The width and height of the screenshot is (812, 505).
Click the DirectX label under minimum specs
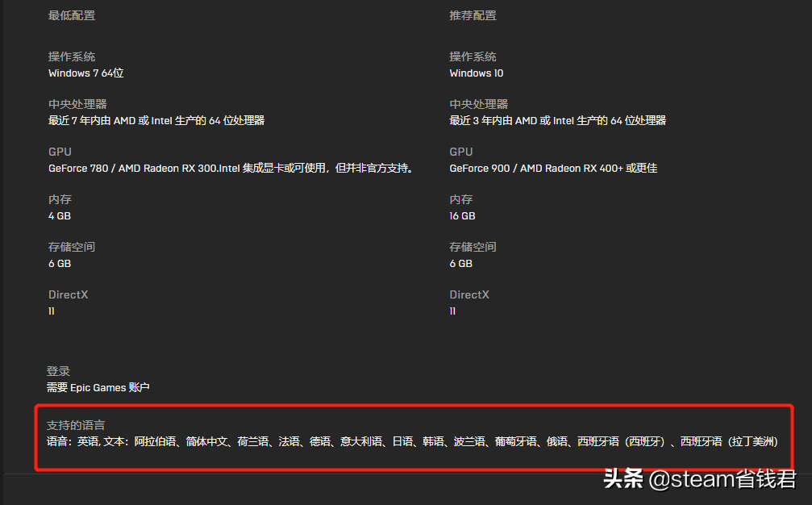[x=68, y=294]
